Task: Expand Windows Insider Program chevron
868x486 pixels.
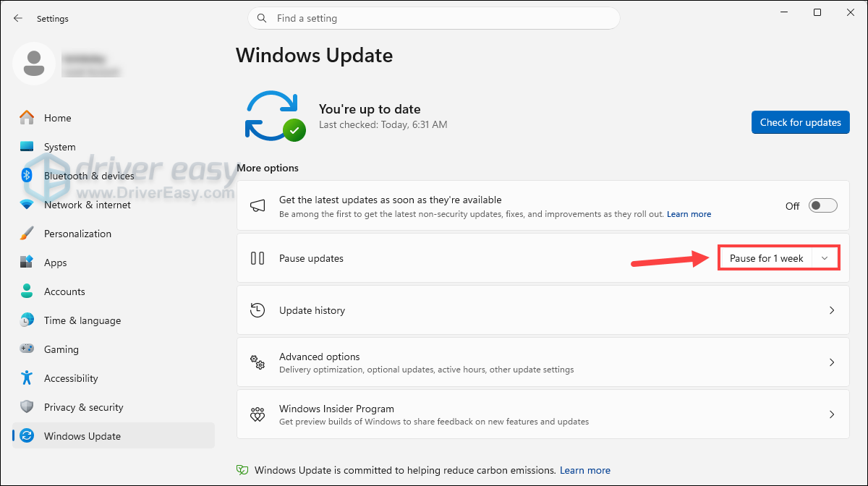Action: point(832,414)
